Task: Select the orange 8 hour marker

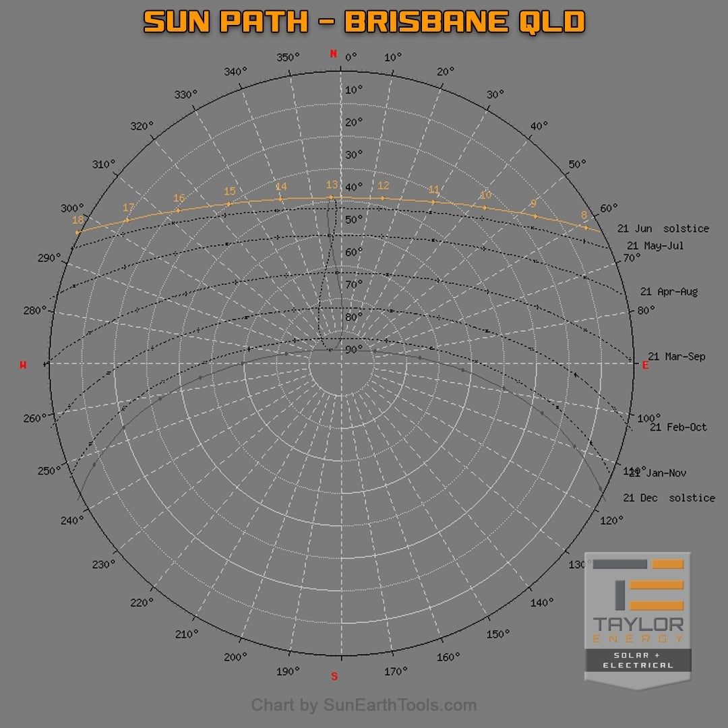Action: [584, 216]
